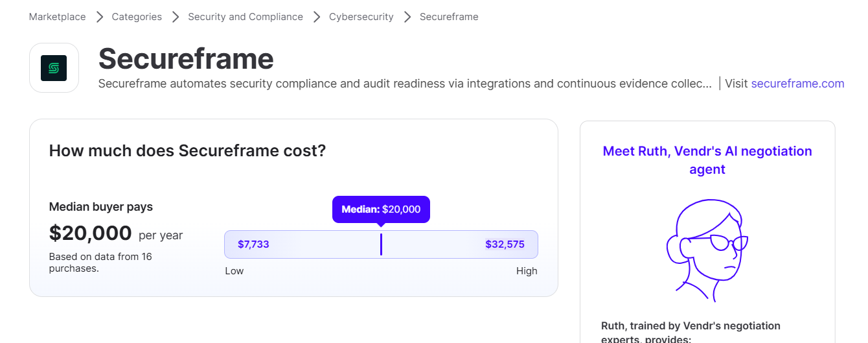
Task: Click the median marker on price bar
Action: [381, 244]
